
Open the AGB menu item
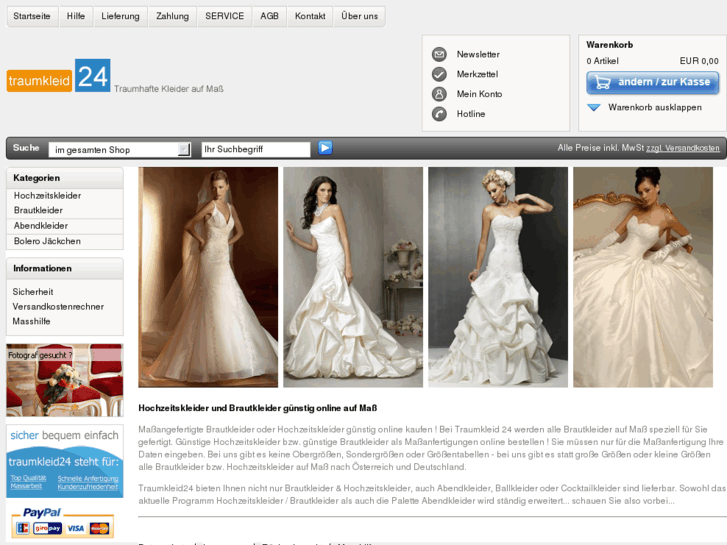pos(269,16)
